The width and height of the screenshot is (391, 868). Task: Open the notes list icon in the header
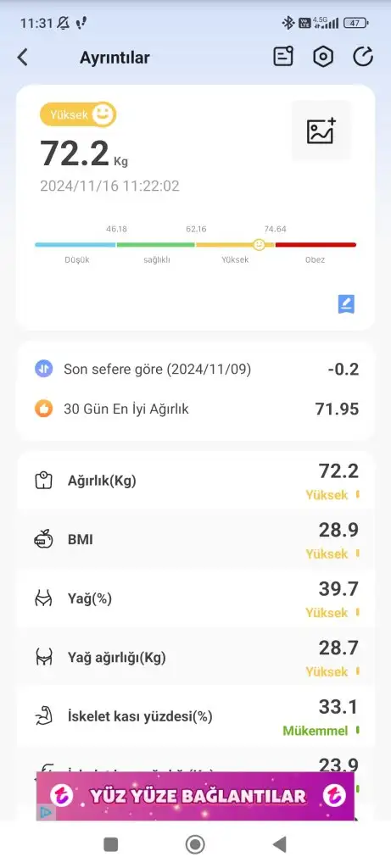coord(283,57)
